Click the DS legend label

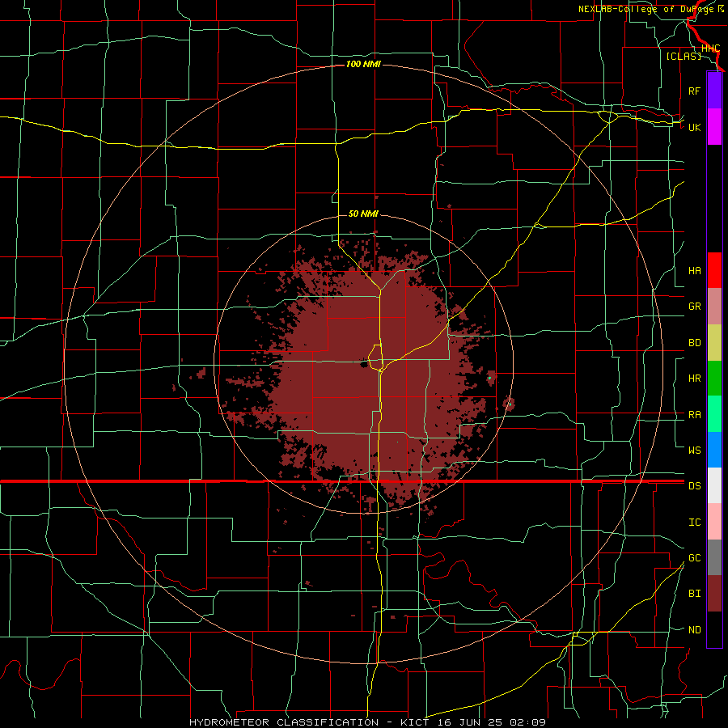tap(694, 486)
